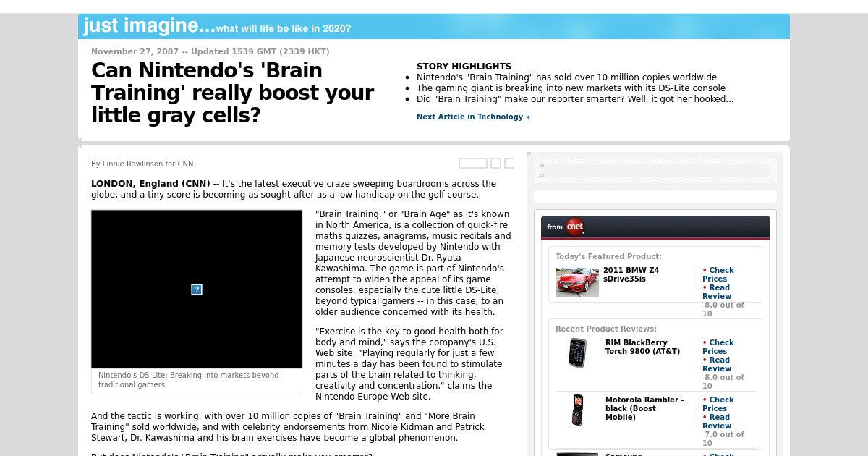
Task: Click the article headline about Brain Training
Action: tap(233, 93)
